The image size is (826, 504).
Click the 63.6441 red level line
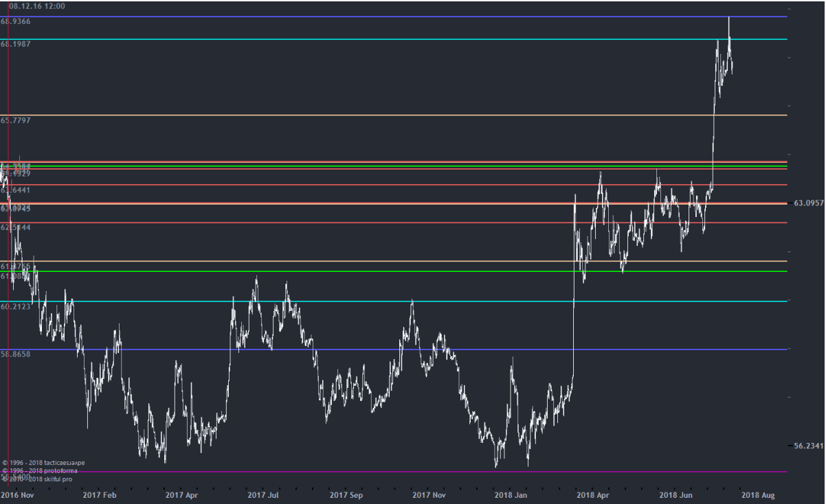412,185
